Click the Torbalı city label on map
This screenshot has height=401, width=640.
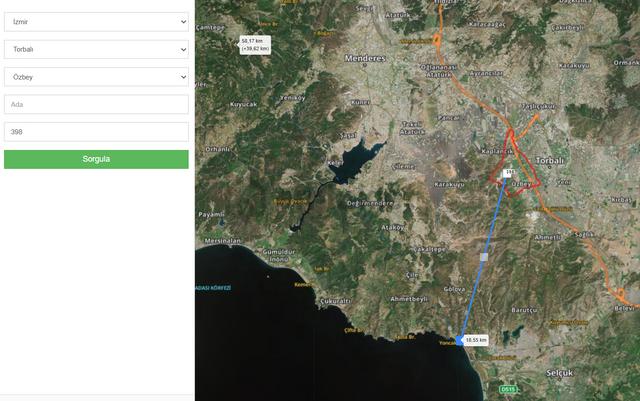coord(549,160)
